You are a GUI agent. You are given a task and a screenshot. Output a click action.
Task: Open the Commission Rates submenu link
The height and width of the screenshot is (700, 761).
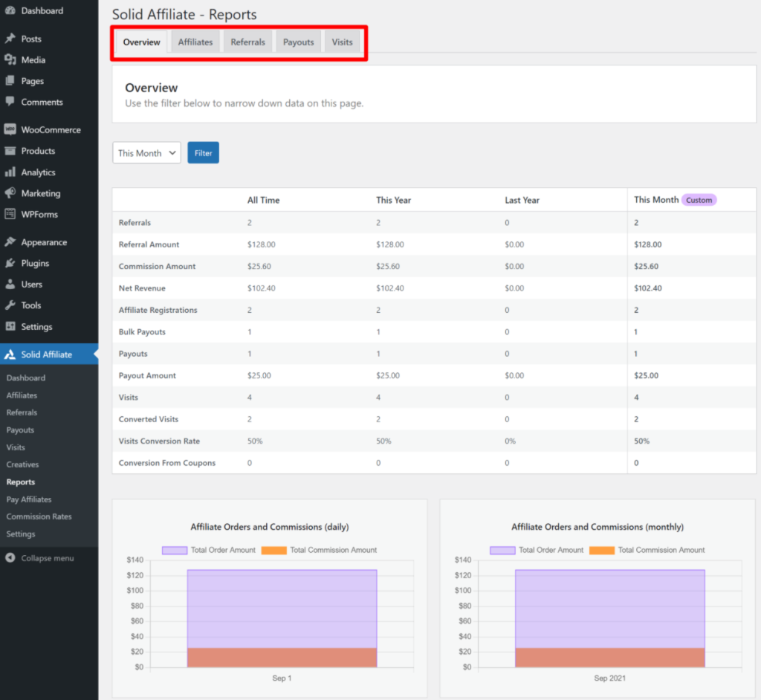pyautogui.click(x=39, y=516)
